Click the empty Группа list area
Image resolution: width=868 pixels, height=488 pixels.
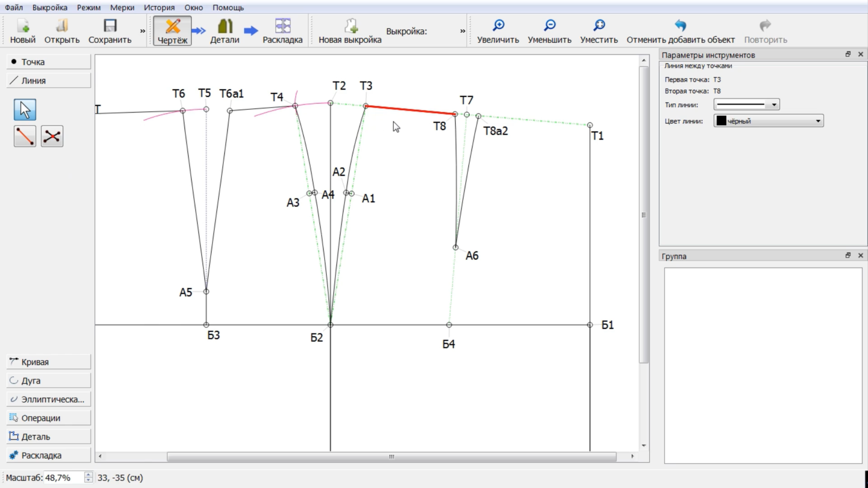click(x=763, y=366)
